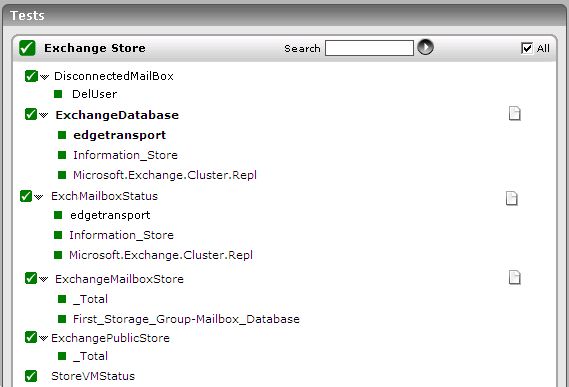Click green square beside bold edgetransport
The image size is (569, 387).
(62, 135)
